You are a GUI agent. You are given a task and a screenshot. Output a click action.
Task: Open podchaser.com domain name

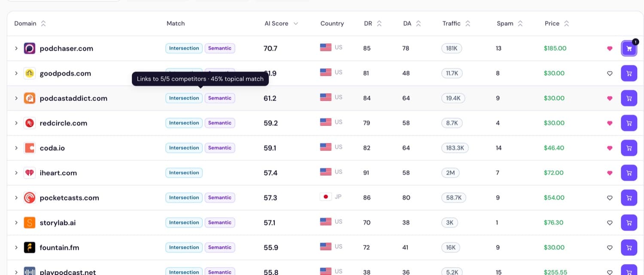tap(67, 48)
